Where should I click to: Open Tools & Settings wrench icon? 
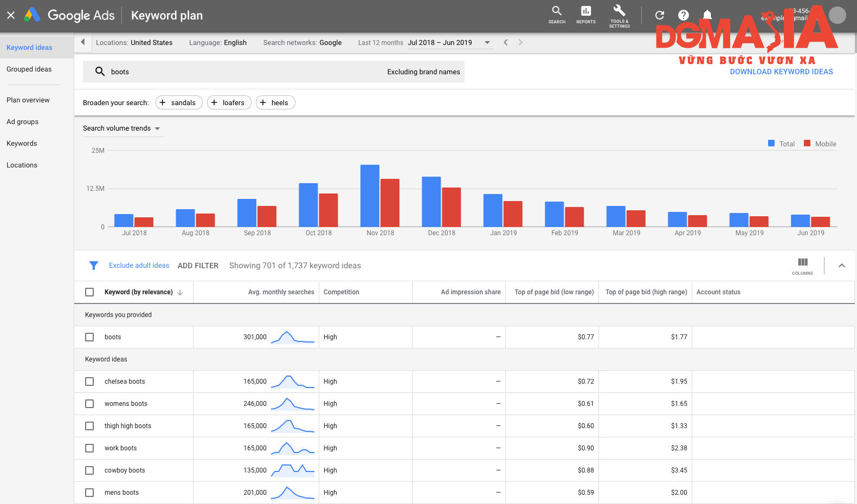click(619, 15)
